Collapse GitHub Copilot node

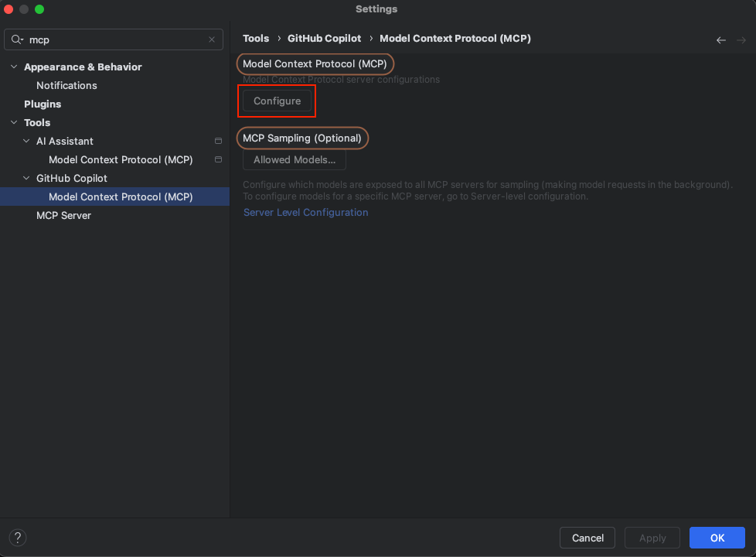tap(26, 178)
